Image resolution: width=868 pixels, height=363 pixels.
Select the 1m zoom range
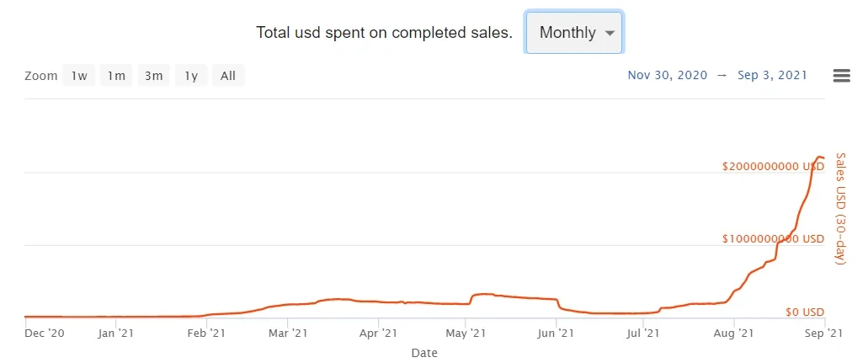coord(115,76)
